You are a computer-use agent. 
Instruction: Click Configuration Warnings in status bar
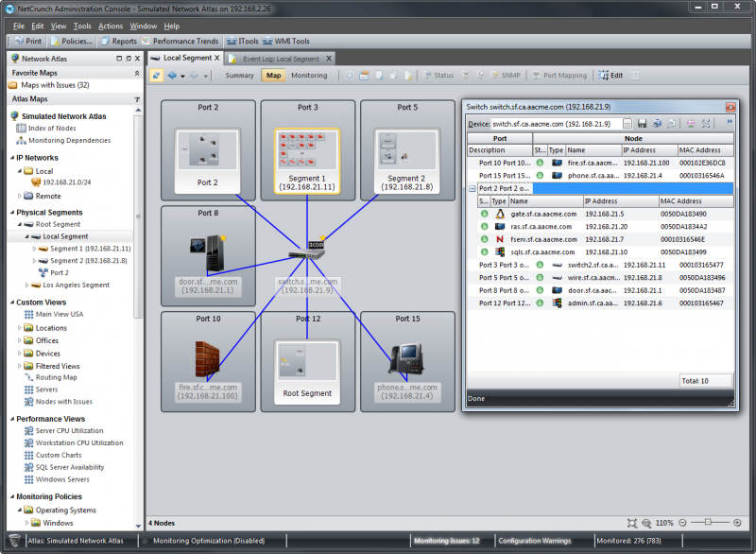point(534,541)
